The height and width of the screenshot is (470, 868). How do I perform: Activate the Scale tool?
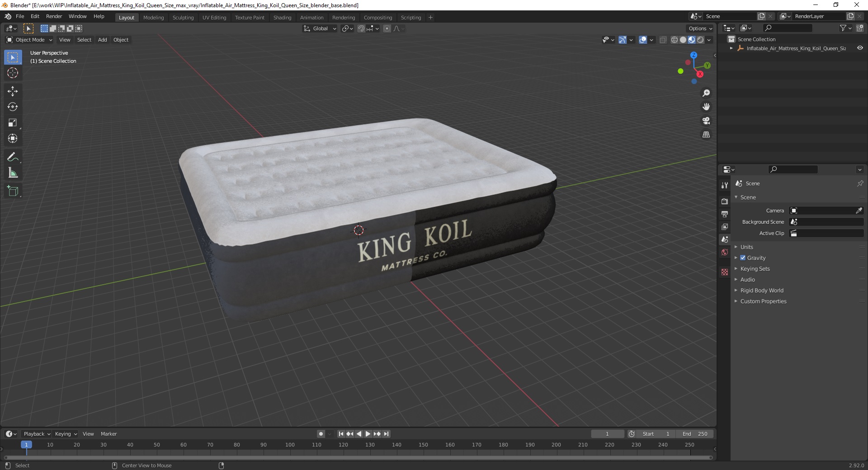[13, 123]
